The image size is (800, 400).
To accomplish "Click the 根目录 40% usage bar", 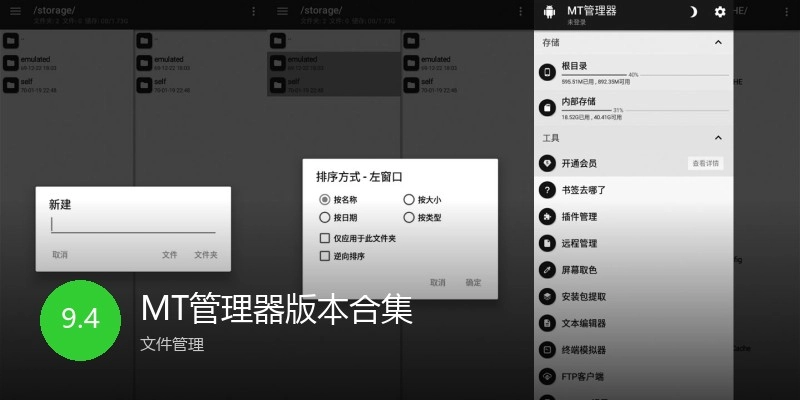I will 645,75.
